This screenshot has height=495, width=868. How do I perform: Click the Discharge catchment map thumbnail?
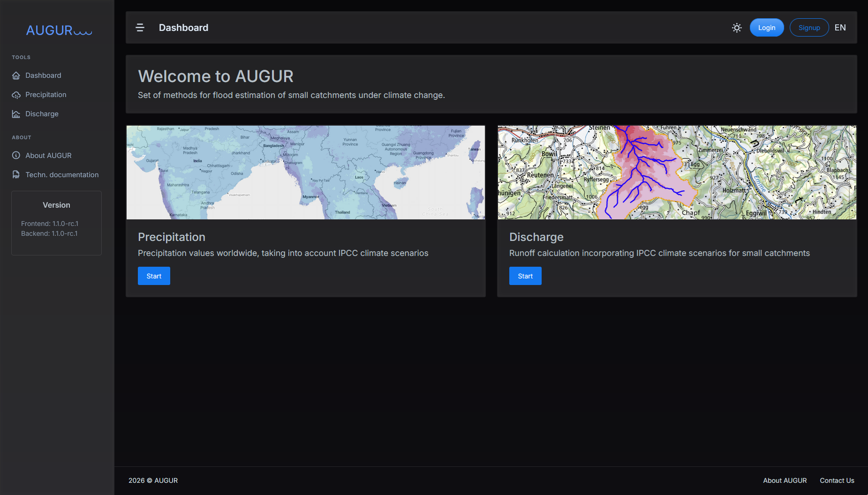tap(677, 172)
